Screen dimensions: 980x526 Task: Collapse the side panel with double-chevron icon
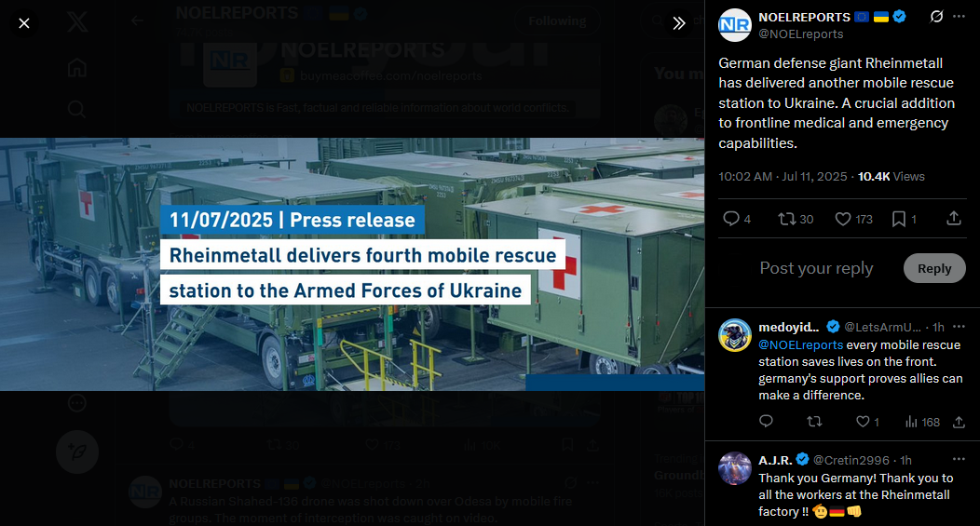click(x=679, y=23)
